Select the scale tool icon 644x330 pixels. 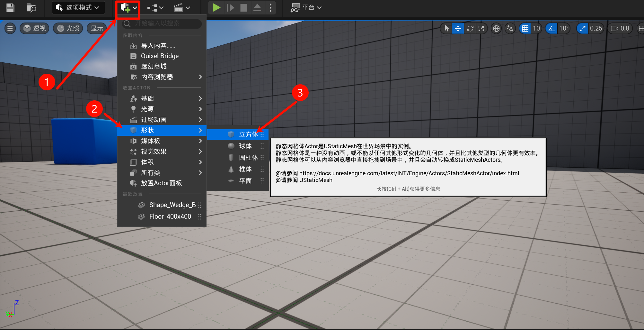pos(481,29)
